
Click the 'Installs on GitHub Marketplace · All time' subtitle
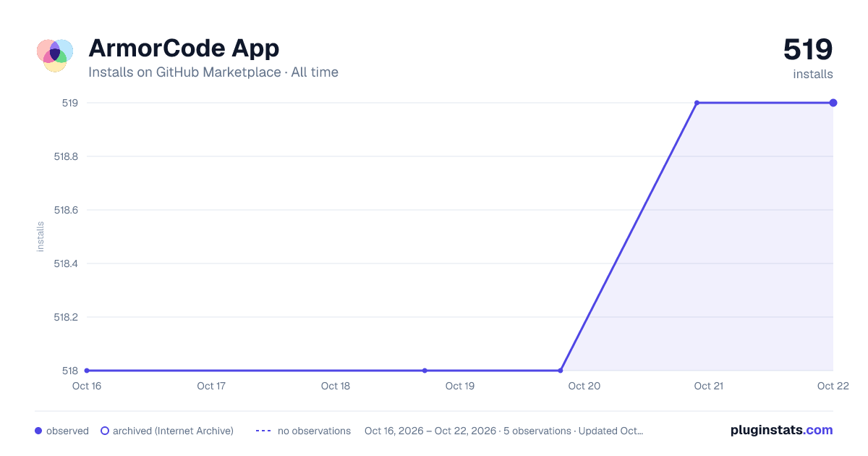coord(213,72)
